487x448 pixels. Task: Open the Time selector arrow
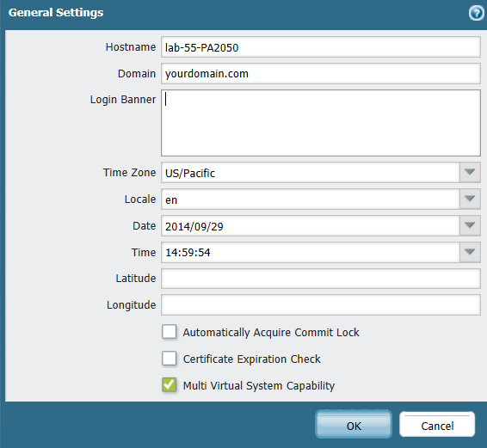470,252
